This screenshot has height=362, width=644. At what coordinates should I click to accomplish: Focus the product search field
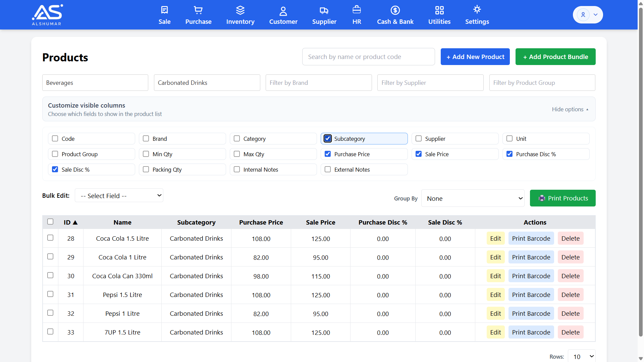[368, 57]
